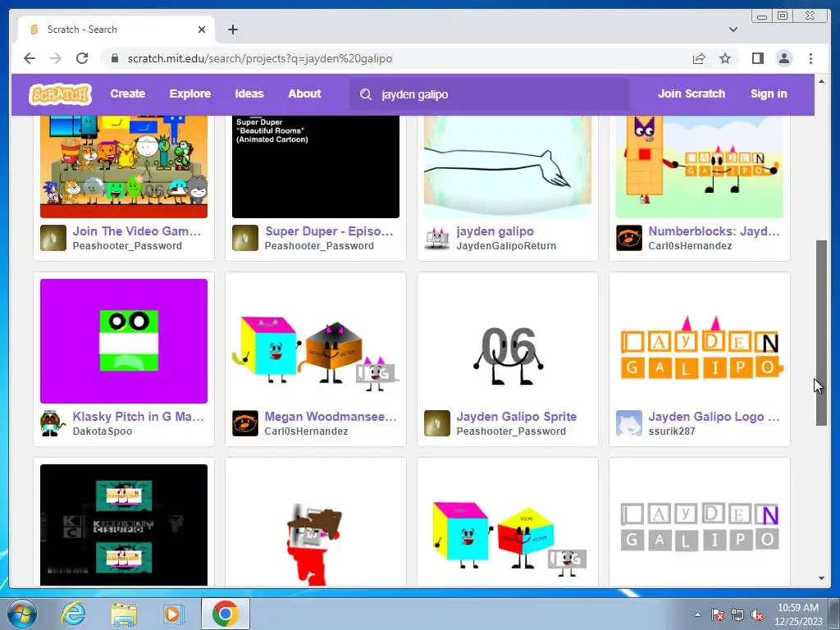This screenshot has height=630, width=840.
Task: Open Super Duper - Episo... project title
Action: click(329, 231)
